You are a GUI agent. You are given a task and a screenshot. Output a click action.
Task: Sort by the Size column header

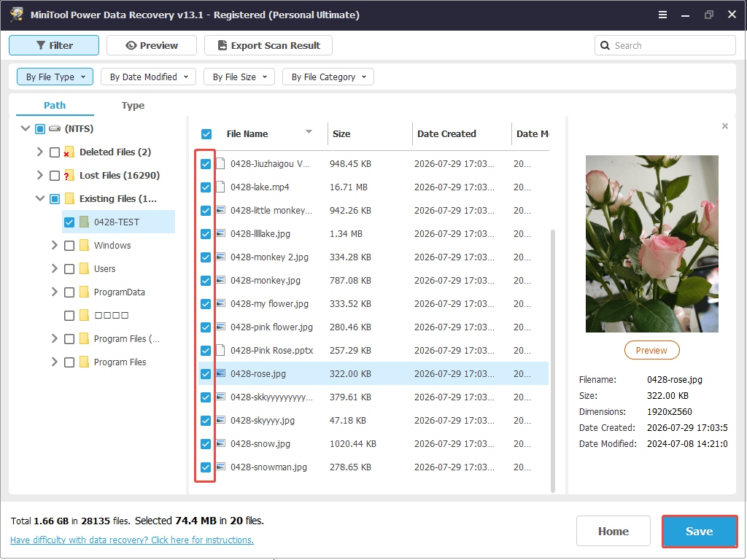[x=341, y=134]
